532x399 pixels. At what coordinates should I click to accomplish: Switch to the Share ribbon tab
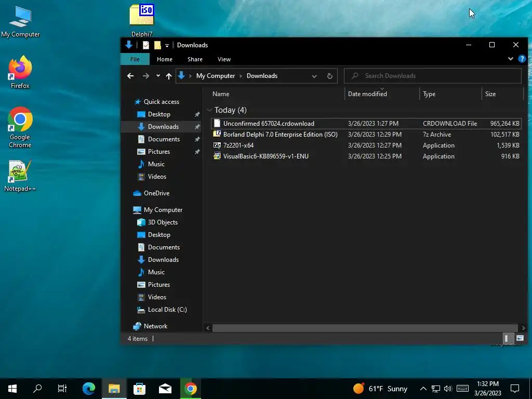point(195,59)
